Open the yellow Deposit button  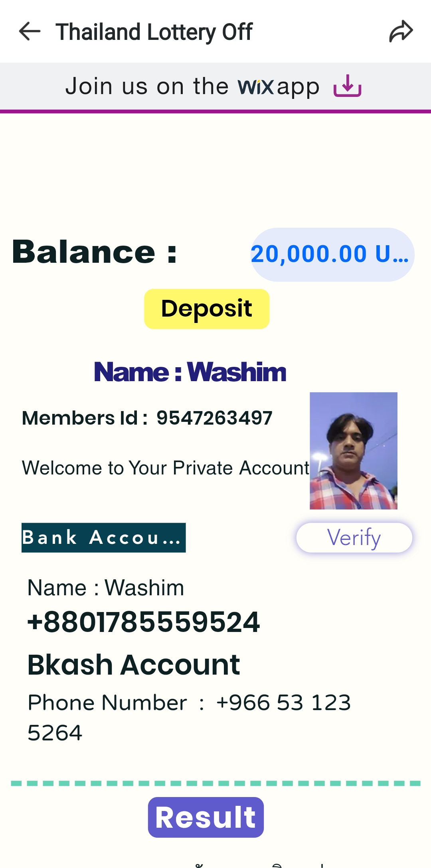(207, 309)
